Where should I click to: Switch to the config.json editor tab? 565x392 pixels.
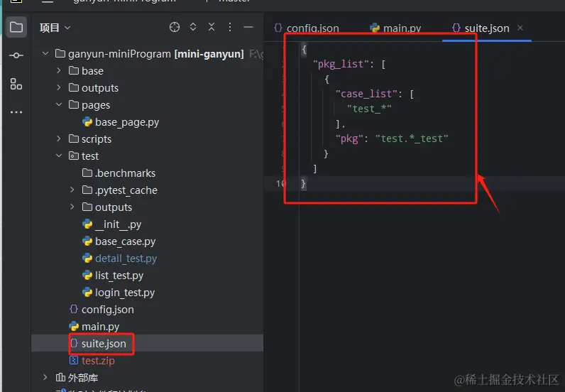[307, 28]
